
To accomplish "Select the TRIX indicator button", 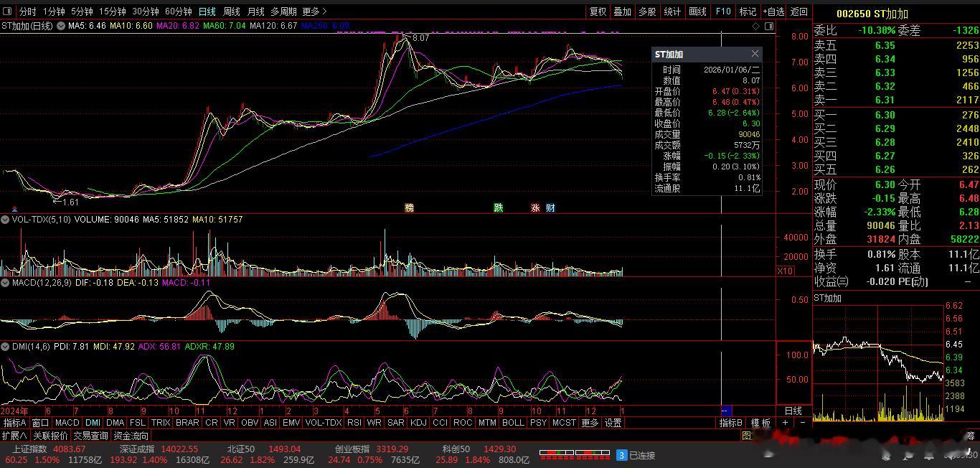I will pos(161,423).
